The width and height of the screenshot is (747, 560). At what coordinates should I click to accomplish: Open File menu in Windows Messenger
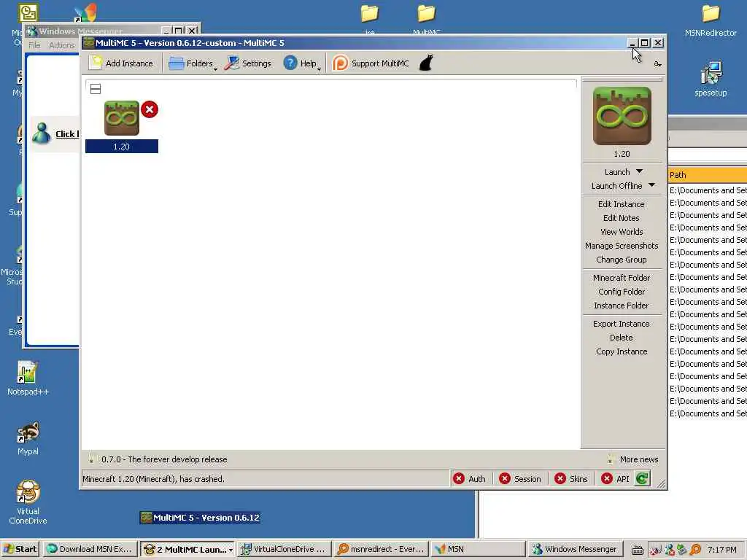click(x=34, y=45)
